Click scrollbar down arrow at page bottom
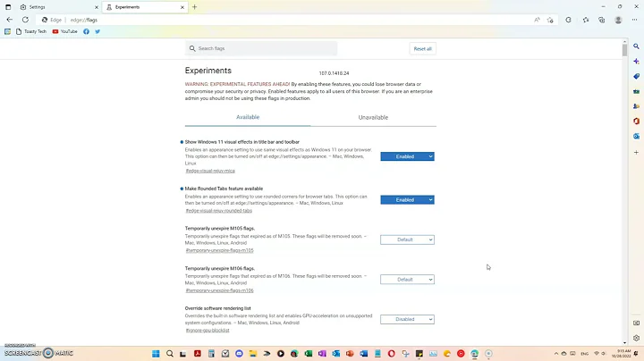The width and height of the screenshot is (644, 361). coord(624,342)
